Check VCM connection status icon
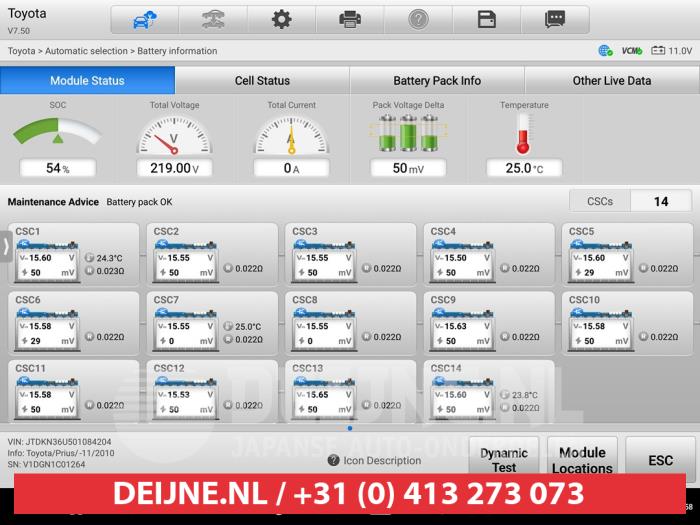The image size is (700, 525). click(x=632, y=51)
